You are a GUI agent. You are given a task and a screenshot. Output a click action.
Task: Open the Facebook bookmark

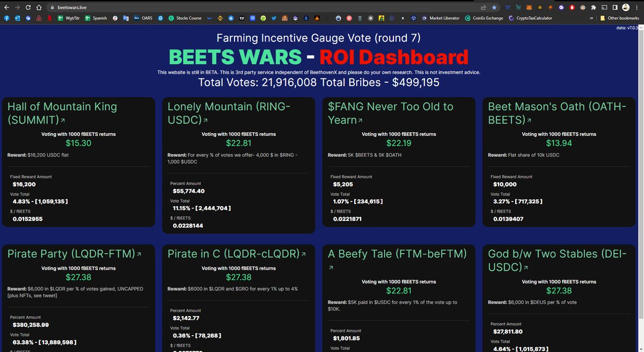6,18
